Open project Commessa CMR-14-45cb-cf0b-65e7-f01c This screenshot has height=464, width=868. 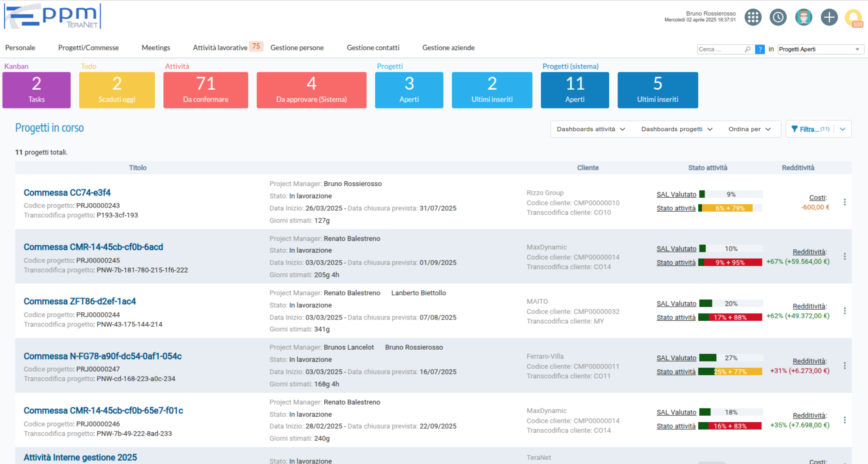coord(103,411)
